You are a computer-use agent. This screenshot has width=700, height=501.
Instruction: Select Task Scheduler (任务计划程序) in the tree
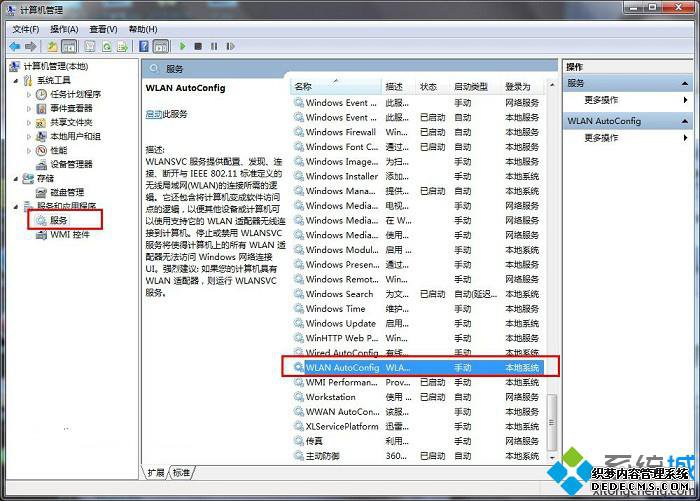pyautogui.click(x=75, y=94)
